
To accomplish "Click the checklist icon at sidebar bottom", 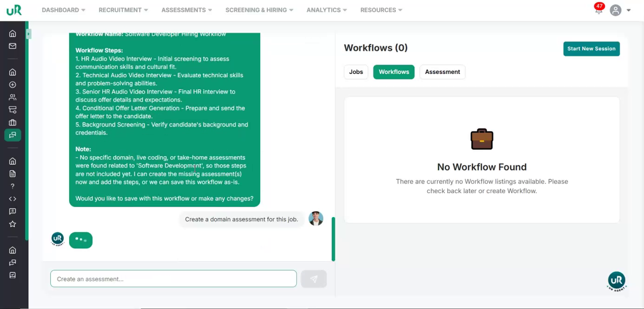I will tap(13, 275).
